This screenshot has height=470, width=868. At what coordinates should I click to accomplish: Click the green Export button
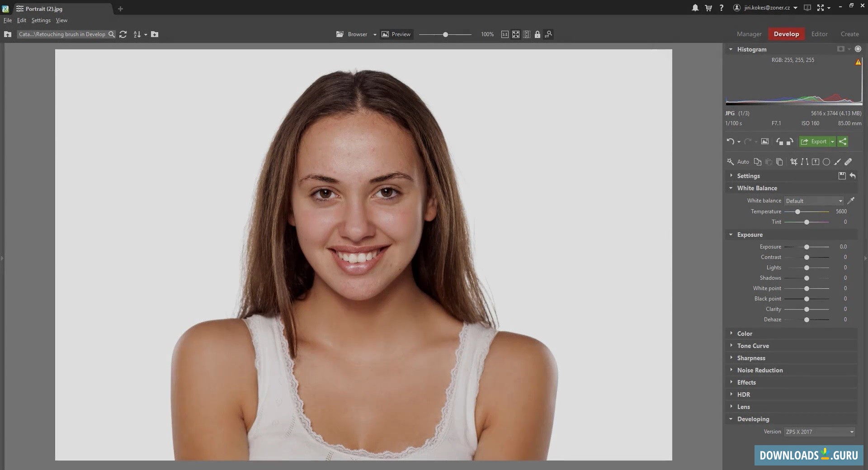click(x=814, y=141)
